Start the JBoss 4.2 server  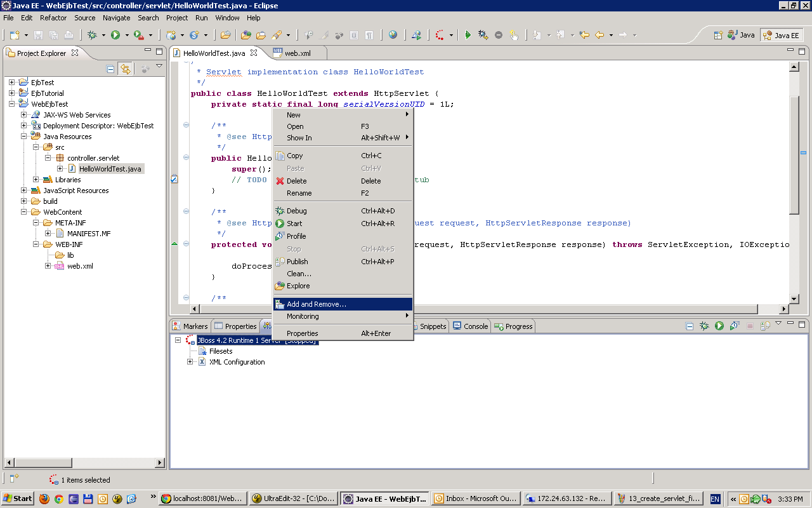[x=296, y=223]
